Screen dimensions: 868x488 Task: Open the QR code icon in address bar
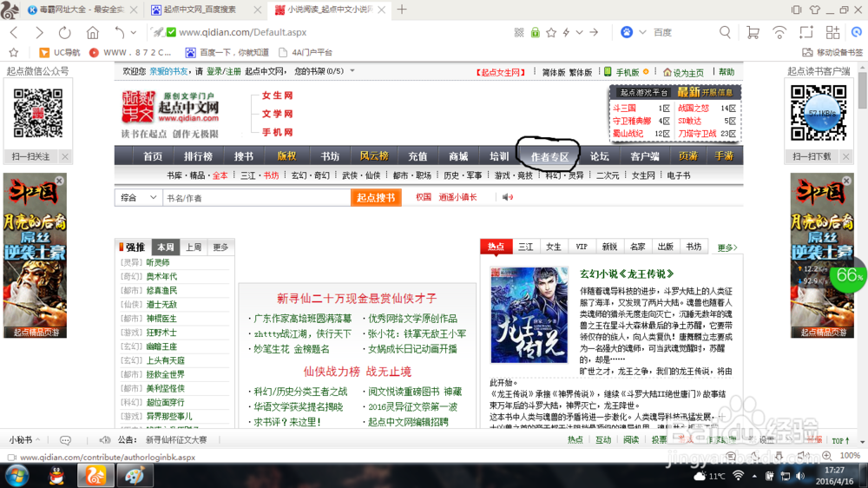(519, 33)
